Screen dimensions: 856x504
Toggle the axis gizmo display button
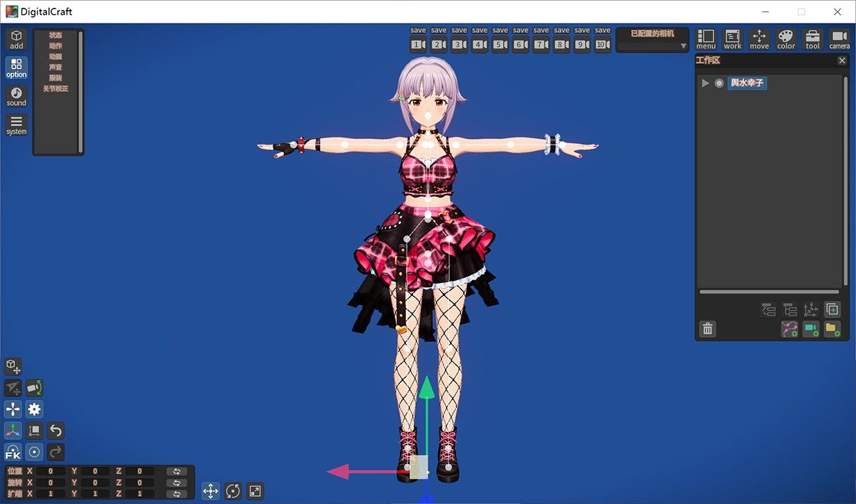tap(13, 431)
